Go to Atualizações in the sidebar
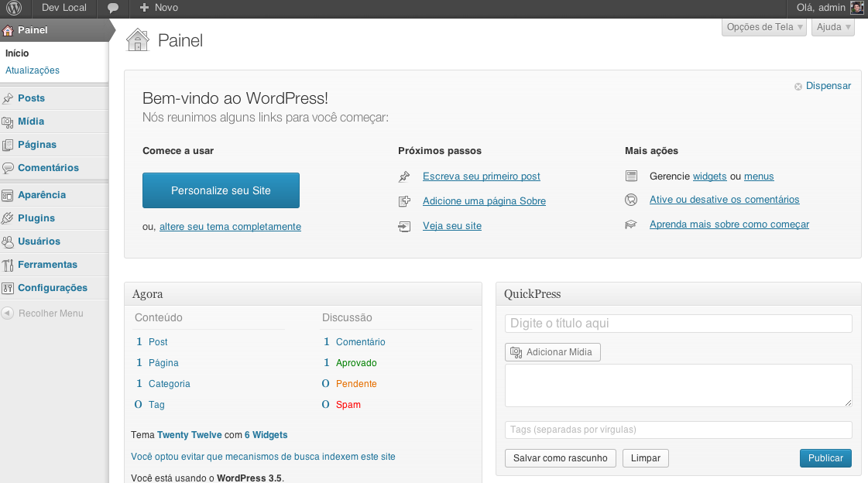868x483 pixels. click(x=32, y=70)
